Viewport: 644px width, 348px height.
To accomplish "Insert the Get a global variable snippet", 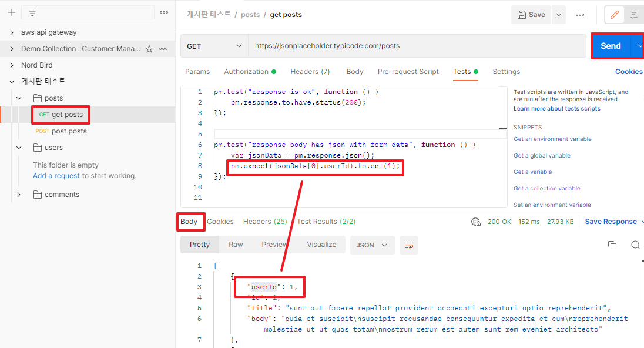I will (542, 156).
